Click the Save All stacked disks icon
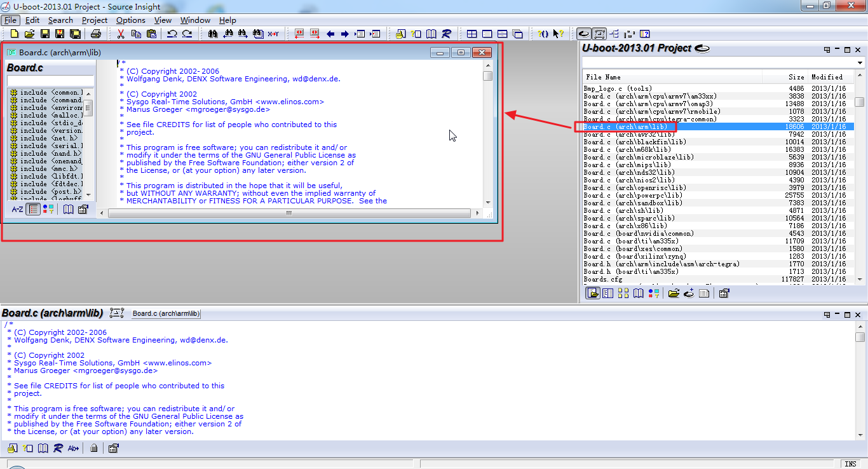Screen dimensions: 868x469 75,34
